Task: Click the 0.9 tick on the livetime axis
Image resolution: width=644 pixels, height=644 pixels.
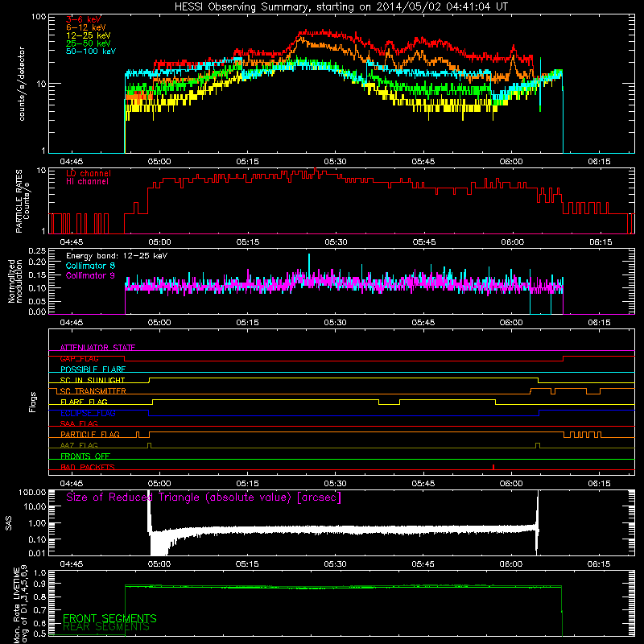Action: 39,584
